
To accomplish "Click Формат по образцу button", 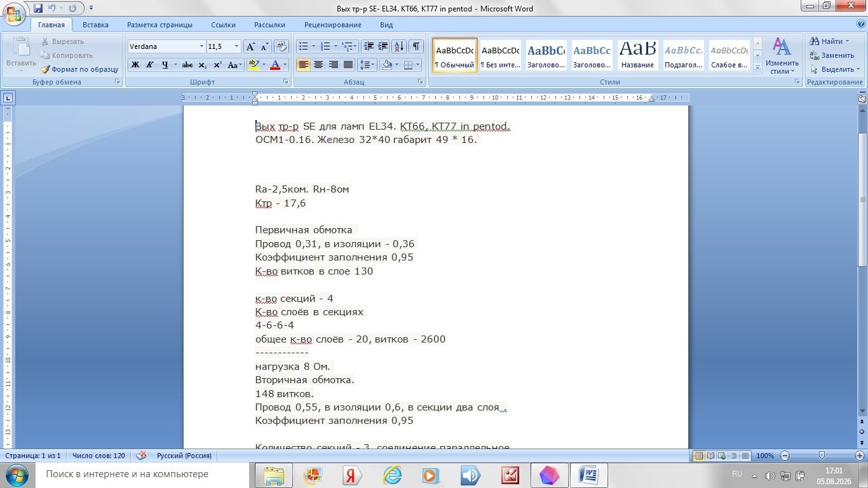I will [x=79, y=69].
